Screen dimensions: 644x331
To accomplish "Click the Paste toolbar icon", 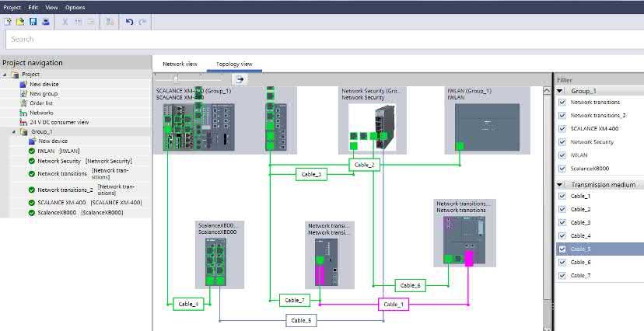I will [x=91, y=22].
